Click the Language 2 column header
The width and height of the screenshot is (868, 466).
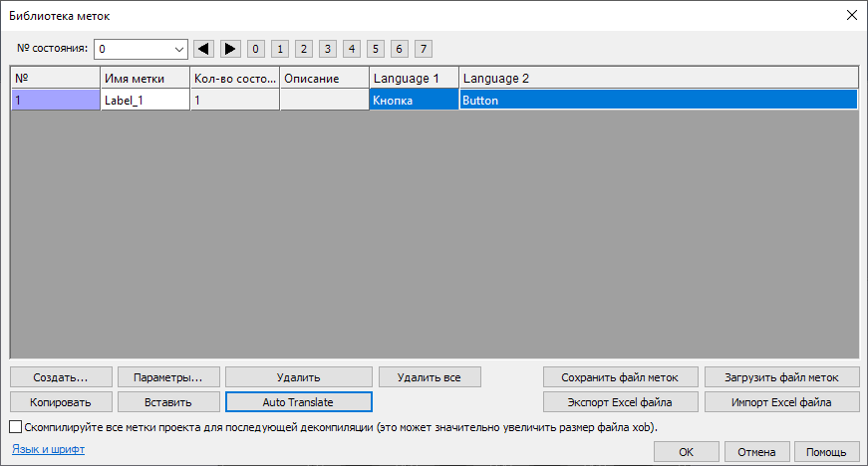(658, 78)
